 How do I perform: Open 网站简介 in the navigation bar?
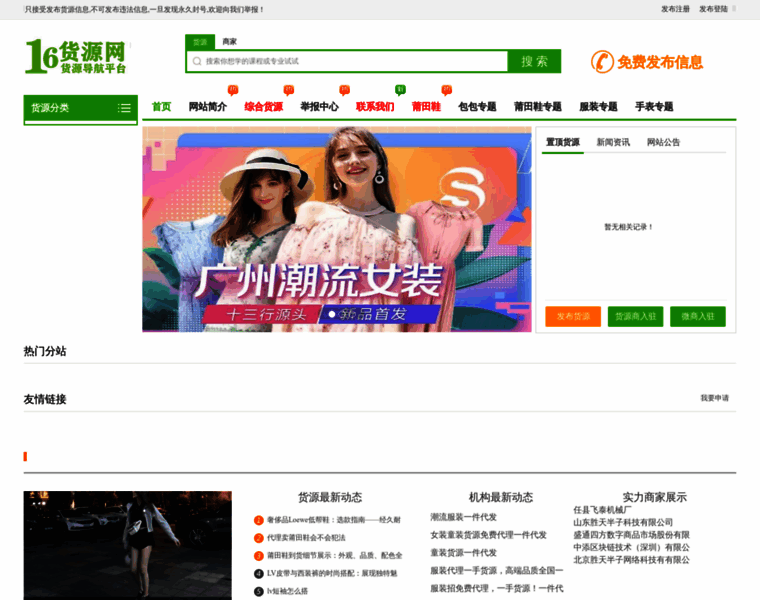coord(207,107)
